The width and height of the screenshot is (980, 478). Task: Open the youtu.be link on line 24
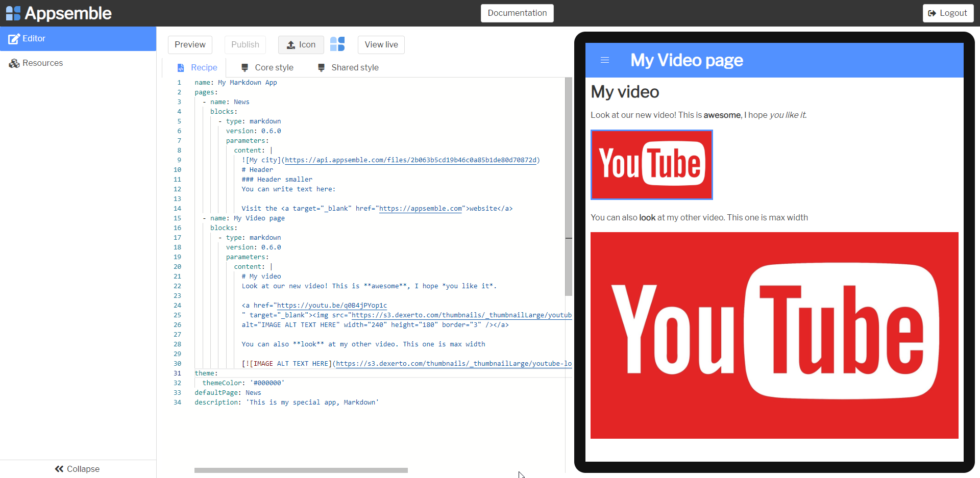coord(332,306)
